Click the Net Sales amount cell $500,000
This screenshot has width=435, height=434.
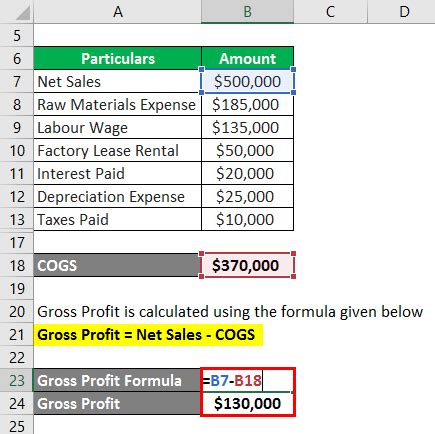point(247,81)
